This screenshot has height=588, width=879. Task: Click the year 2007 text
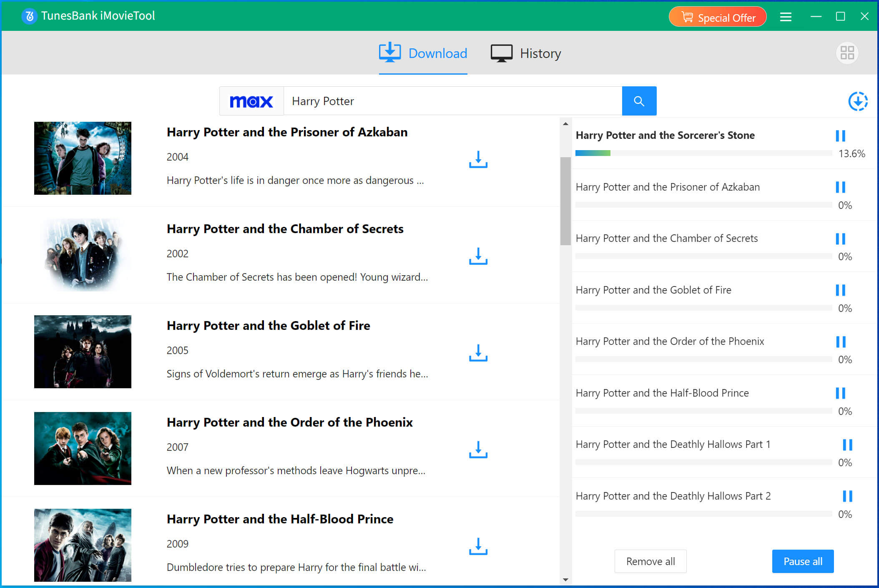click(x=178, y=447)
